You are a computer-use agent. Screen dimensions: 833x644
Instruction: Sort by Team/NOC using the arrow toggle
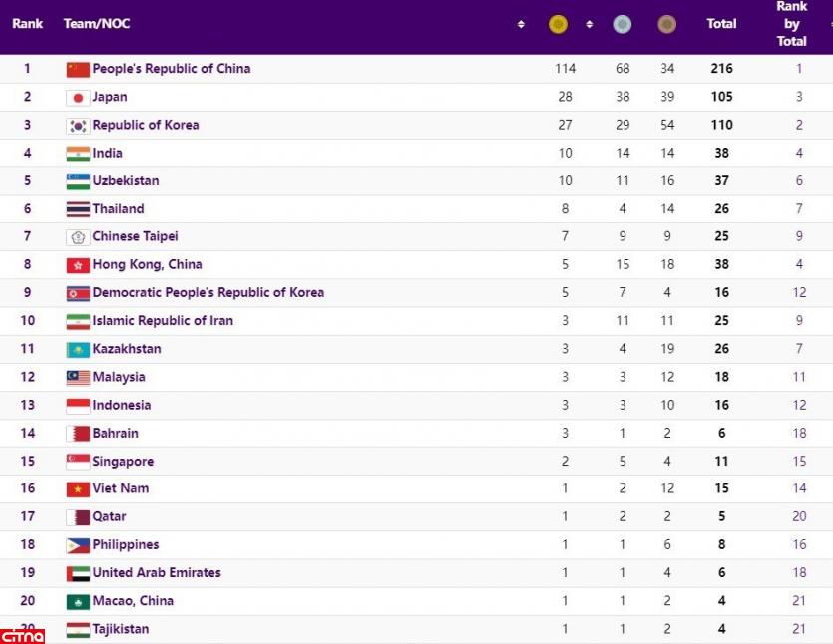(x=521, y=24)
